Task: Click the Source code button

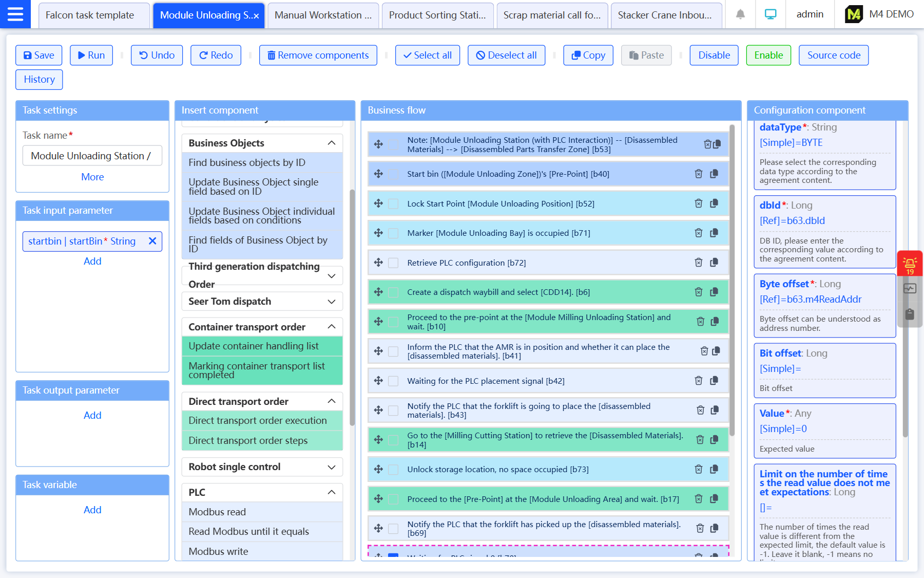Action: coord(833,55)
